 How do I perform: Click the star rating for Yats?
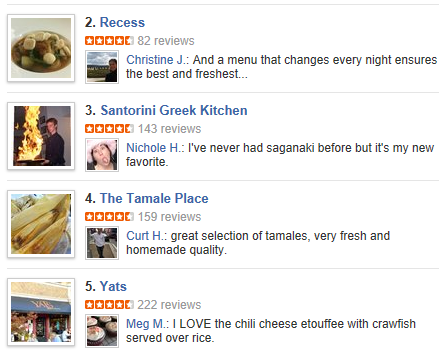point(109,305)
